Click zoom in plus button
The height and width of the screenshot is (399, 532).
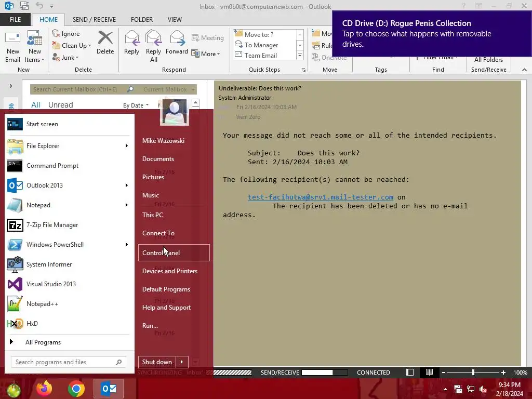[503, 373]
